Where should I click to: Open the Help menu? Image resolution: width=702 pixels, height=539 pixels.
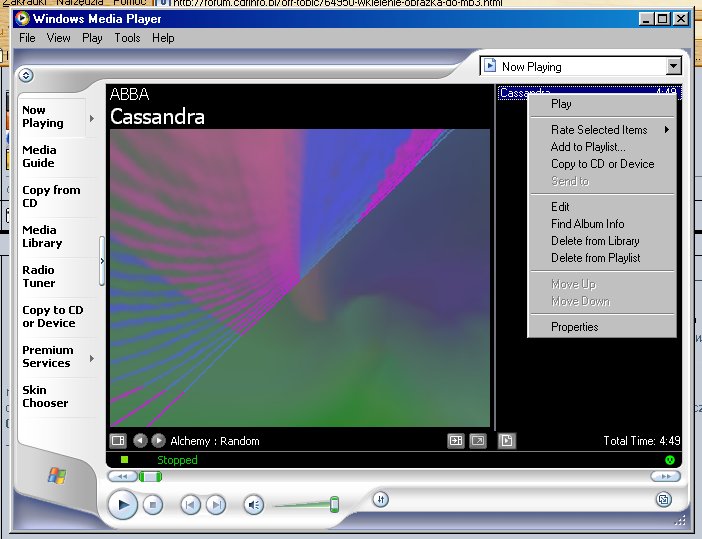tap(163, 38)
